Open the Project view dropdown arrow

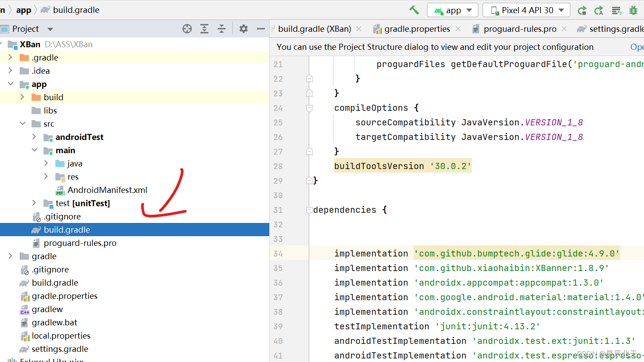point(50,29)
